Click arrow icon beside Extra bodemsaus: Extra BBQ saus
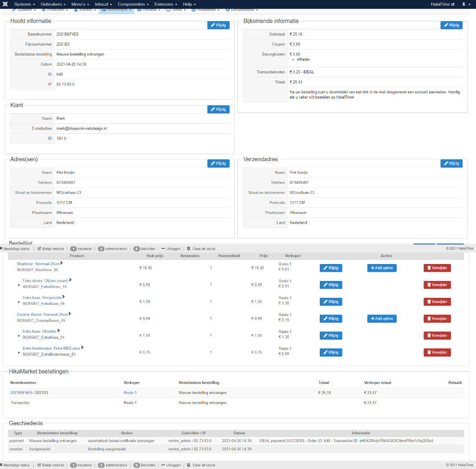Viewport: 476px width, 469px height. (82, 347)
